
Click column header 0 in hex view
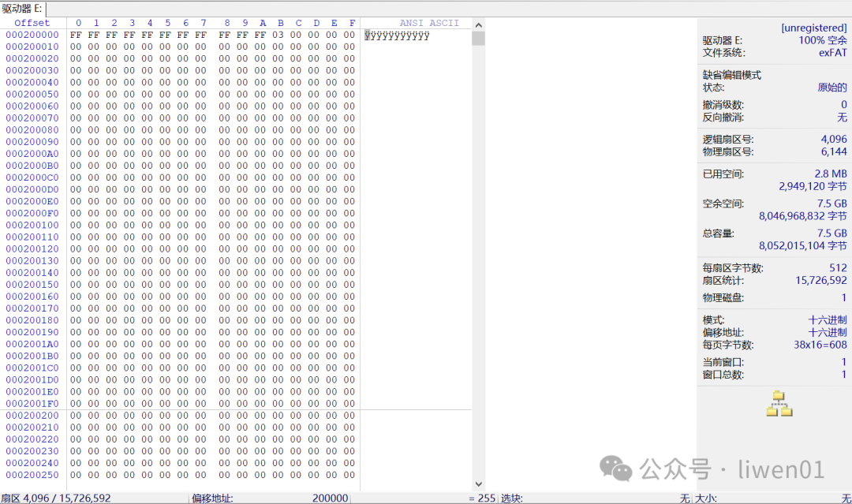click(78, 23)
